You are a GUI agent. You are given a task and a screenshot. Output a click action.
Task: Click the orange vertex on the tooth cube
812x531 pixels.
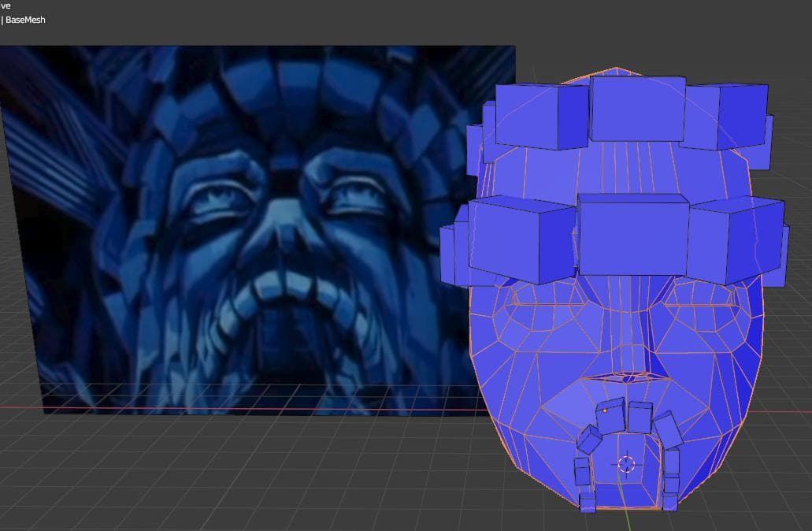[x=604, y=410]
